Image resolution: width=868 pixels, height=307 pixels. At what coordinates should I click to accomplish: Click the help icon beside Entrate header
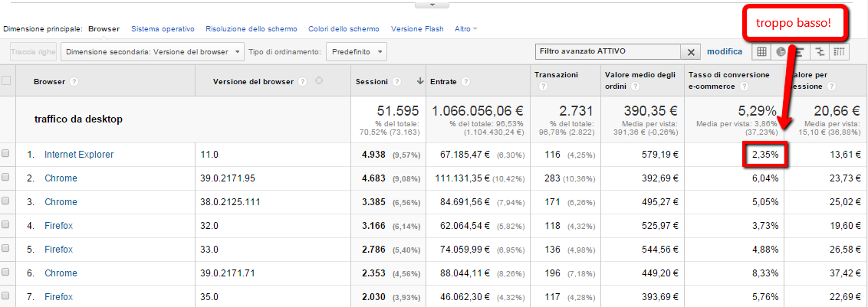(x=466, y=82)
